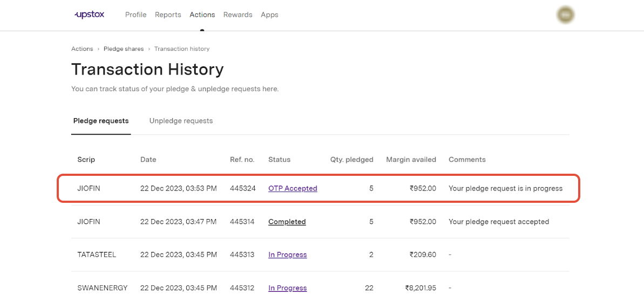The image size is (644, 301).
Task: Click reference number 445314
Action: tap(242, 222)
